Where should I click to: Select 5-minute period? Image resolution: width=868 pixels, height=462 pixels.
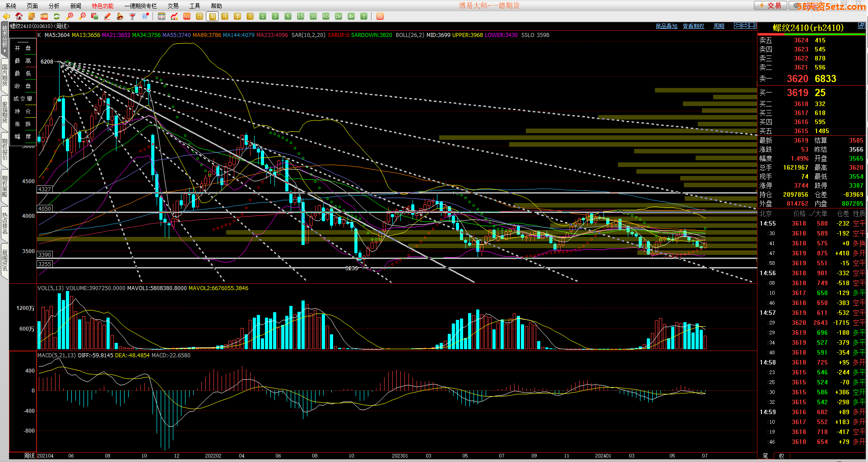coord(288,16)
